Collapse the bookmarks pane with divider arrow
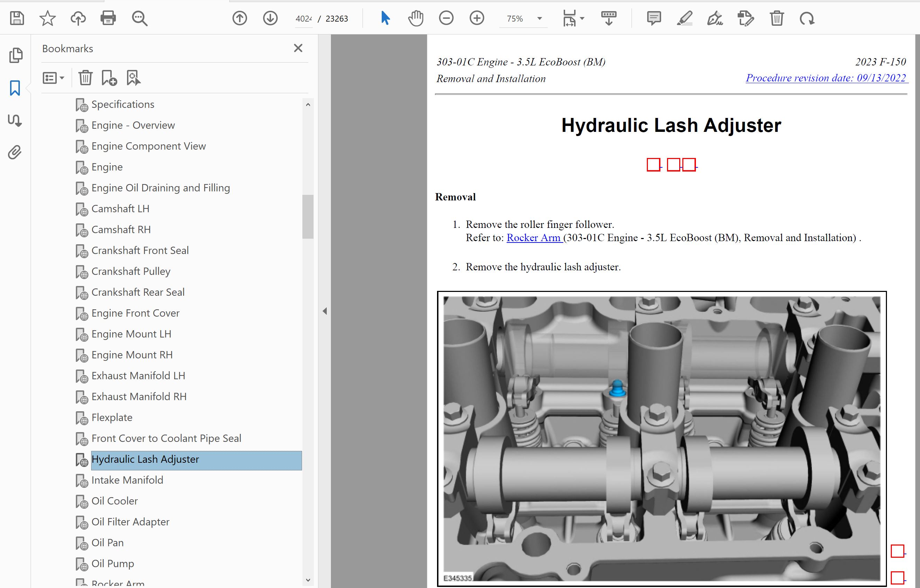920x588 pixels. (x=325, y=311)
